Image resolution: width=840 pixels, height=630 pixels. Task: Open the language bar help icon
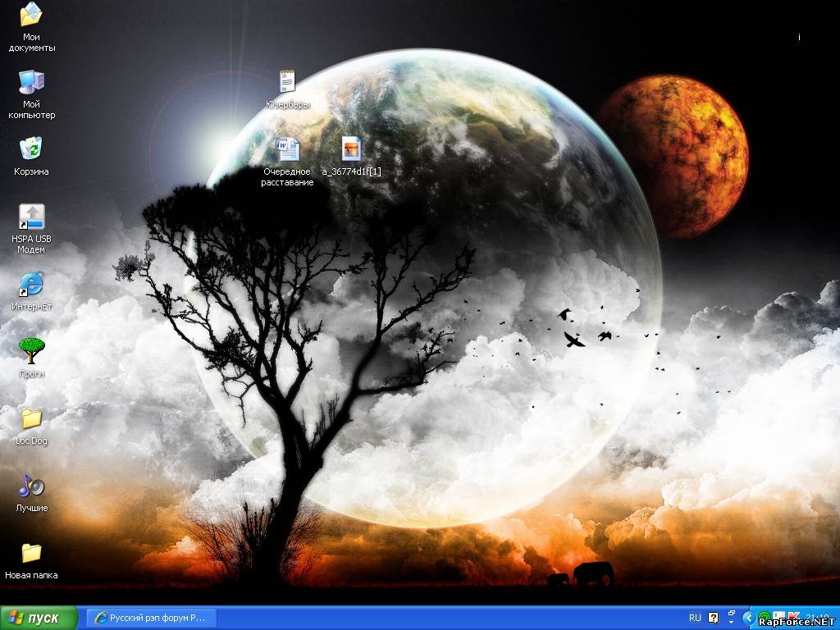tap(713, 619)
